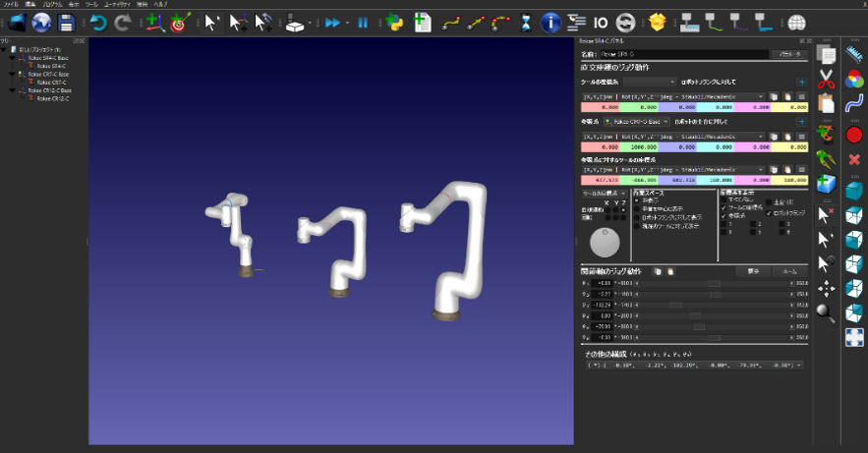Screen dimensions: 868x453
Task: Click the Save station floppy disk icon
Action: [x=67, y=22]
